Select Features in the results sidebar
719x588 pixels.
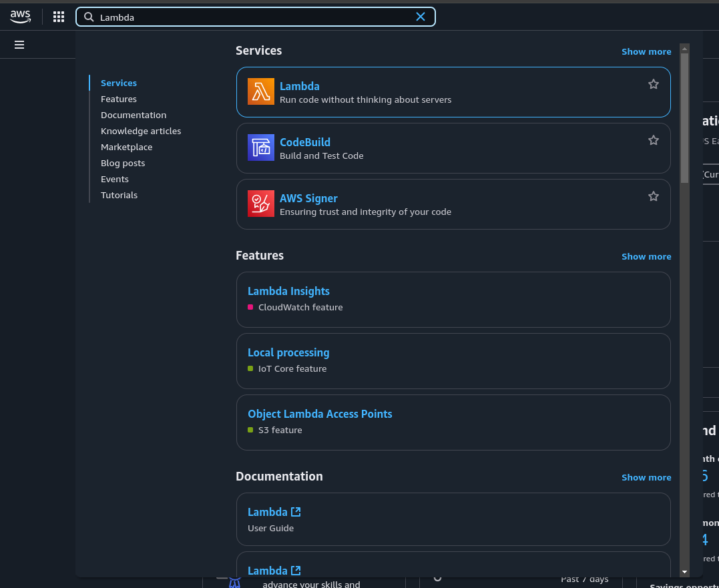click(119, 99)
